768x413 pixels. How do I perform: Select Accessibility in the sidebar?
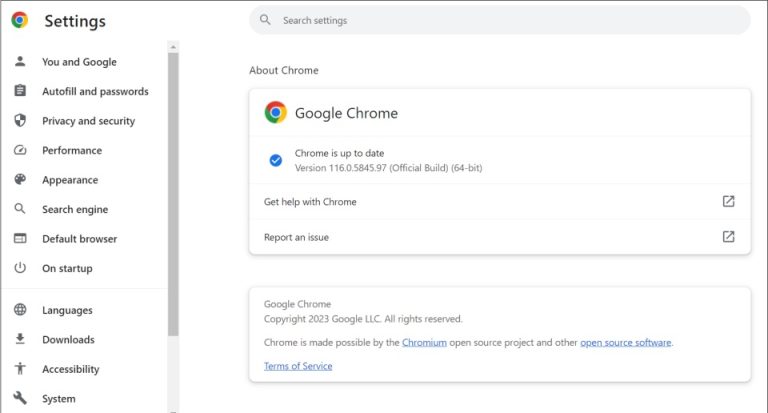tap(70, 369)
